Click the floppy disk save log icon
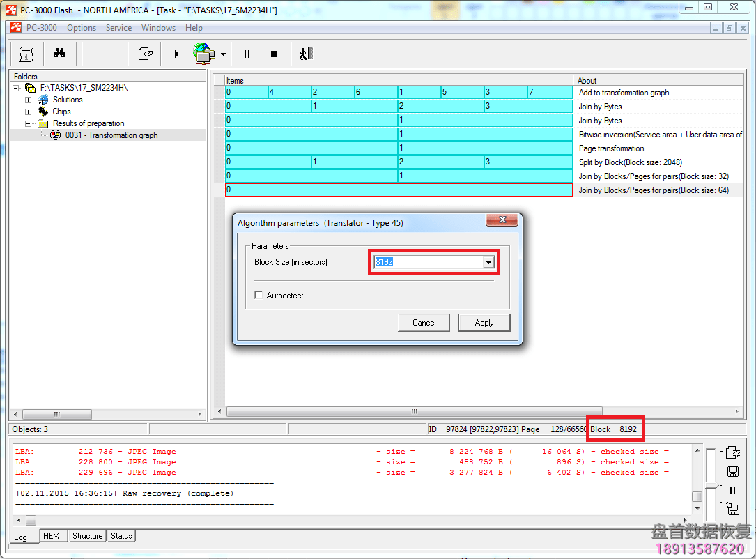The image size is (756, 559). (732, 472)
